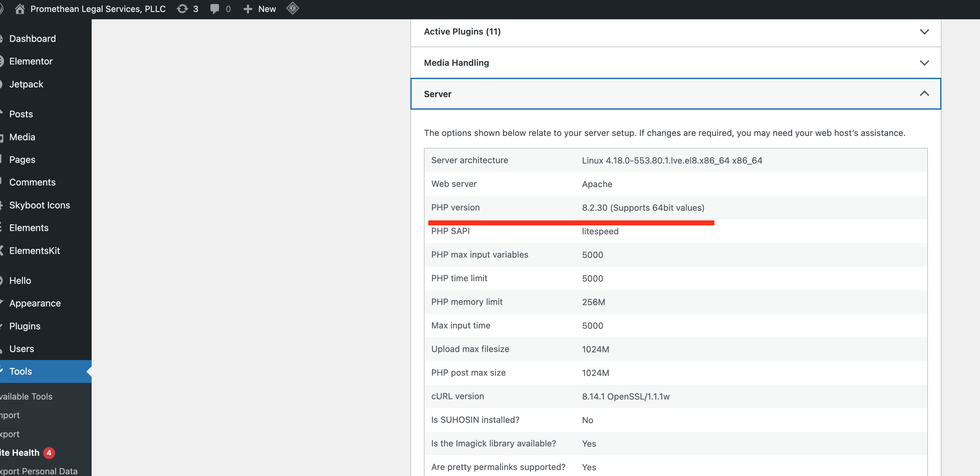
Task: Click the home icon in admin bar
Action: [x=20, y=9]
